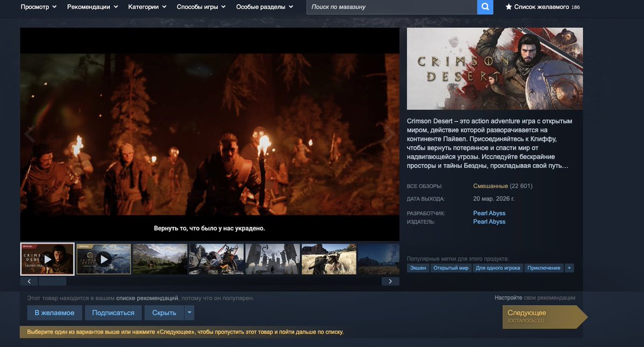Click the main trailer video player
The image size is (644, 347).
(210, 134)
